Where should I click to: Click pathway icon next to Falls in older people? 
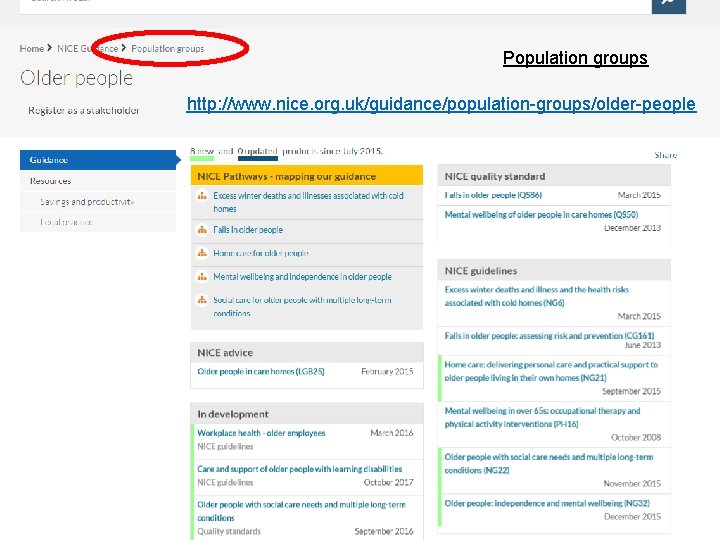(202, 230)
